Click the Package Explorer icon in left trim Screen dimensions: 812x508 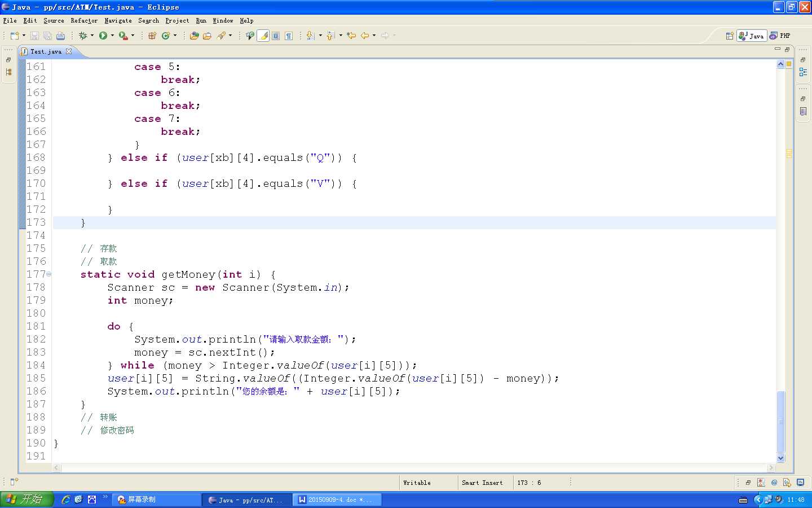coord(8,72)
